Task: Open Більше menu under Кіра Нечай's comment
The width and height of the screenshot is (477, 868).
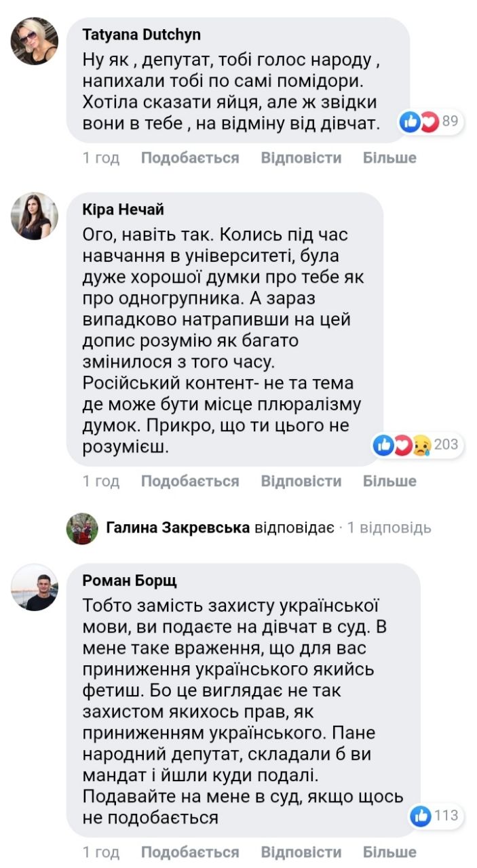Action: (389, 481)
